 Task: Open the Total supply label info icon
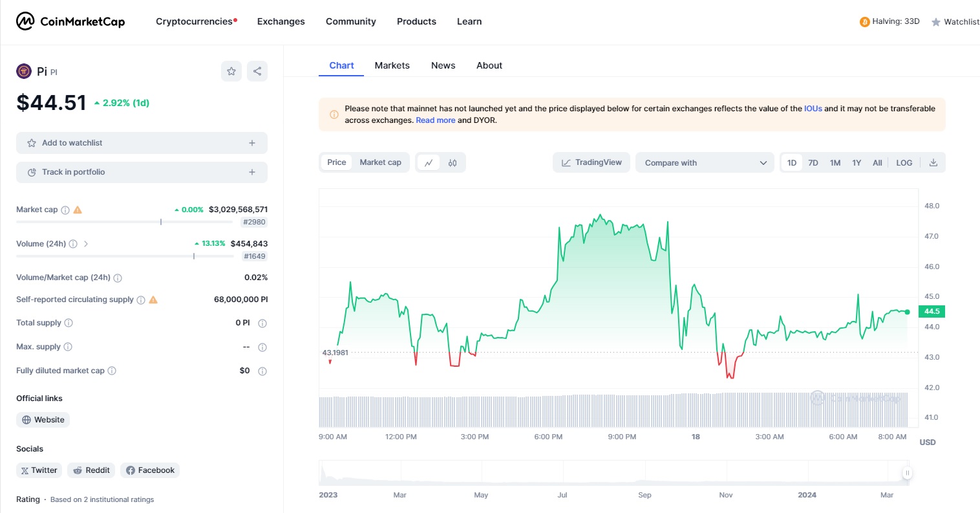point(69,323)
